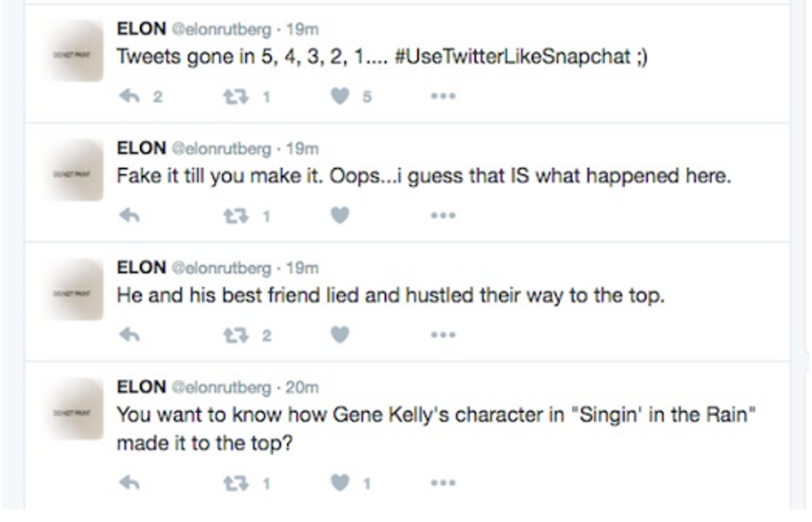Open more options on #UseTwitterLikeSnapchat tweet
Viewport: 812px width, 522px height.
click(443, 96)
